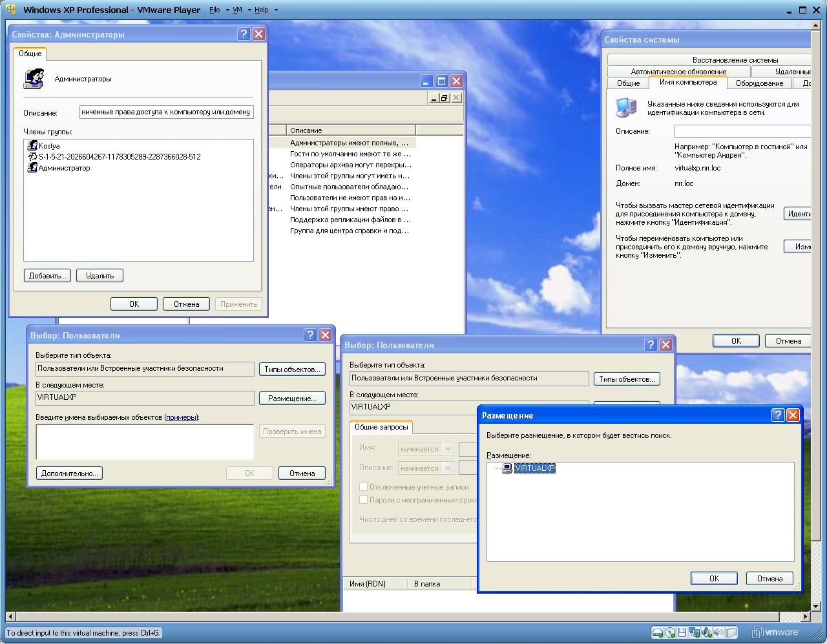827x644 pixels.
Task: Click help question mark in right Выбор: Пользователи dialog
Action: [x=651, y=344]
